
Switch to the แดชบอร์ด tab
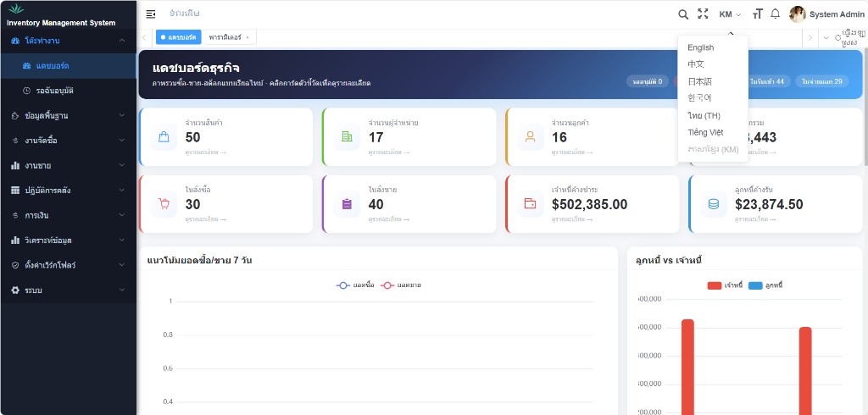tap(178, 37)
